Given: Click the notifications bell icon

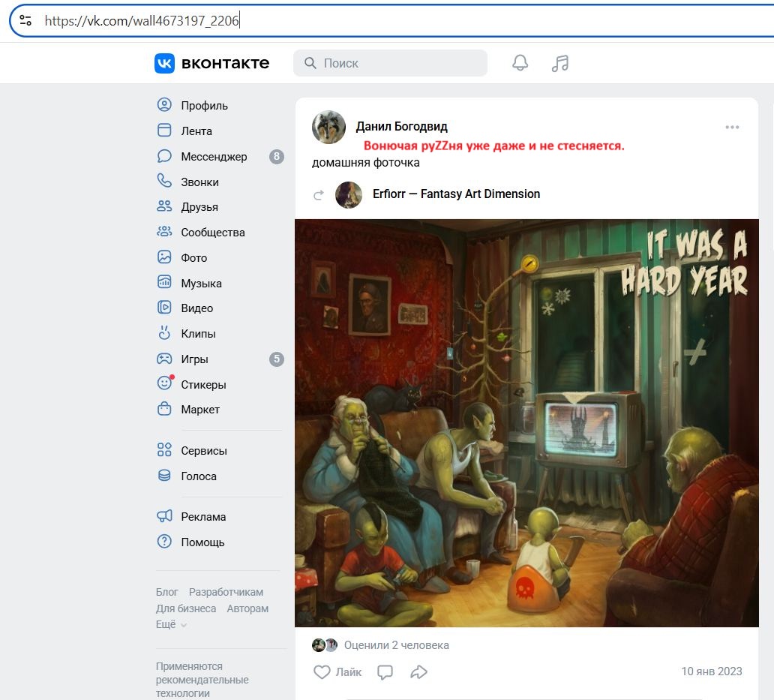Looking at the screenshot, I should (x=520, y=63).
